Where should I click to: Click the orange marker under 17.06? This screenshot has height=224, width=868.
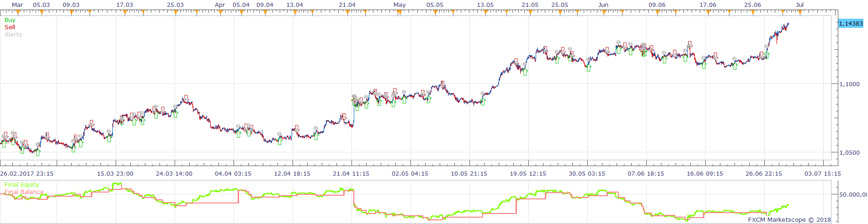708,12
